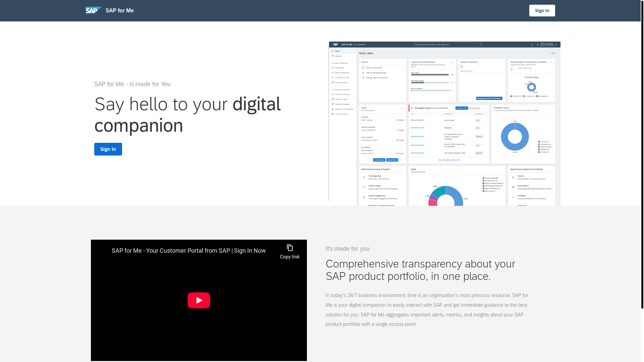Click the heading Say hello to your digital companion

point(187,115)
